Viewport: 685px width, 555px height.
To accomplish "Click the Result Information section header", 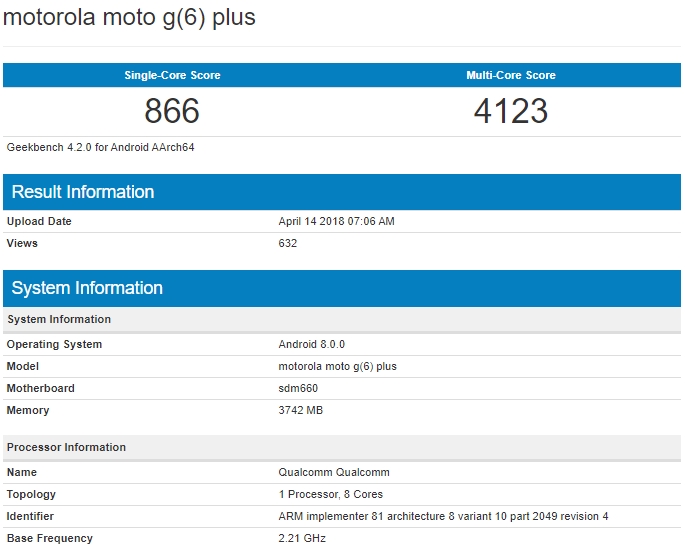I will coord(83,192).
